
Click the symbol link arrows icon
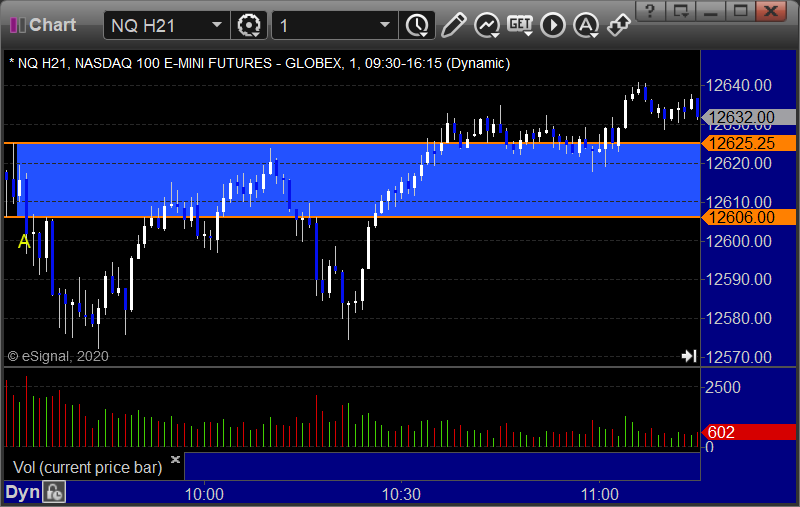point(618,25)
